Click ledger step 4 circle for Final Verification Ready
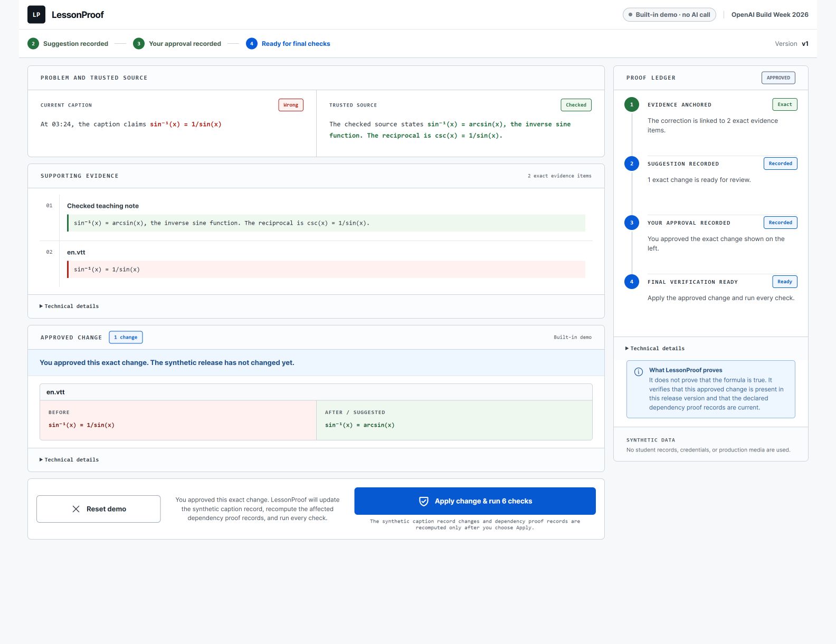Screen dimensions: 836x644 (632, 282)
